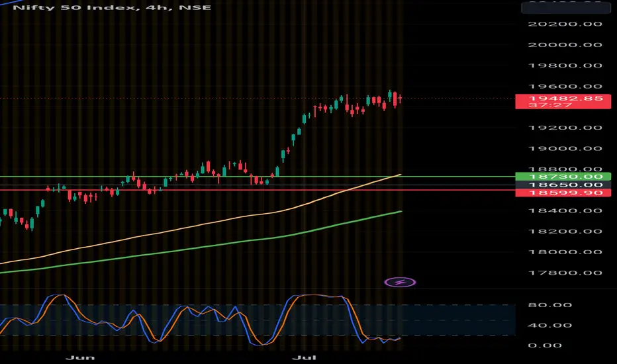This screenshot has height=364, width=617.
Task: Click the 18000.00 price scale value
Action: [565, 252]
